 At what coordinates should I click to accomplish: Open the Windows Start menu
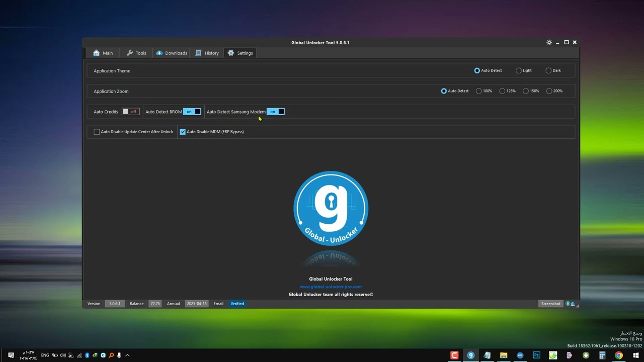coord(636,355)
